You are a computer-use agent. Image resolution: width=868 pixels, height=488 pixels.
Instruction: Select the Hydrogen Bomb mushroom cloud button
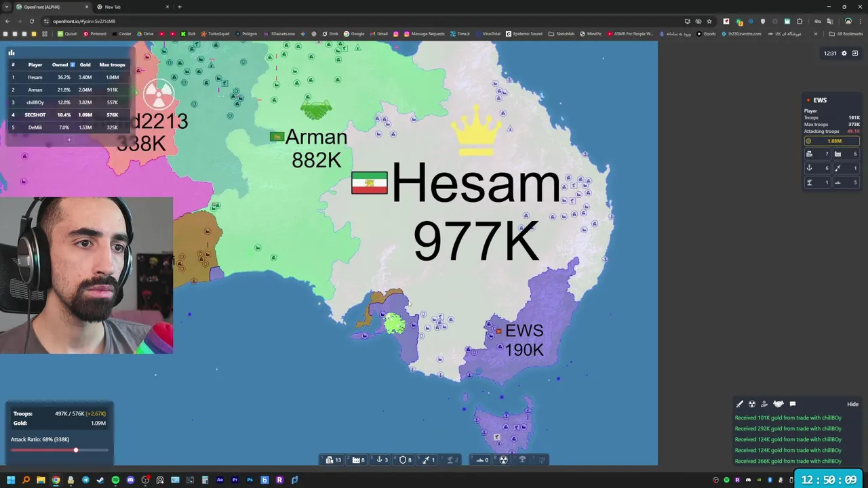[522, 460]
